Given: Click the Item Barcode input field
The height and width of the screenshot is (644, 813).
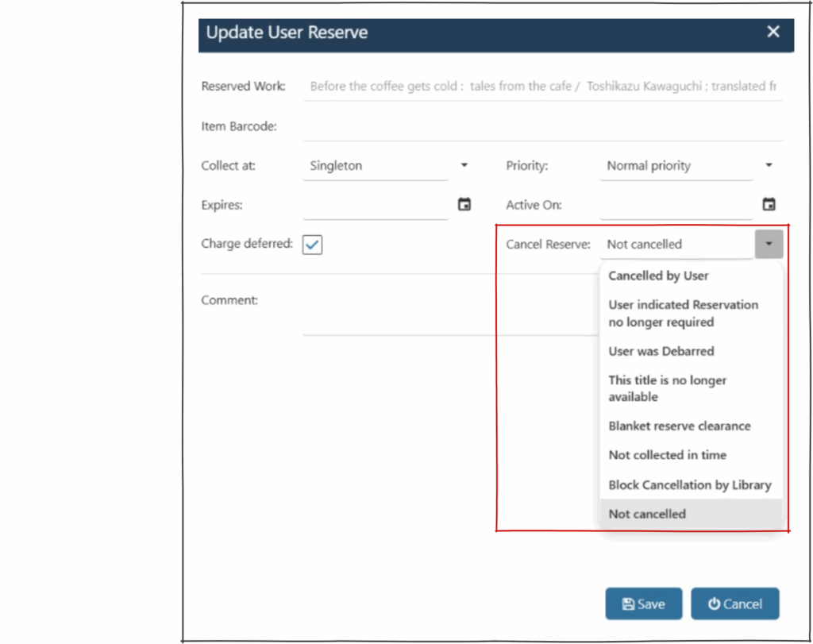Looking at the screenshot, I should coord(541,127).
